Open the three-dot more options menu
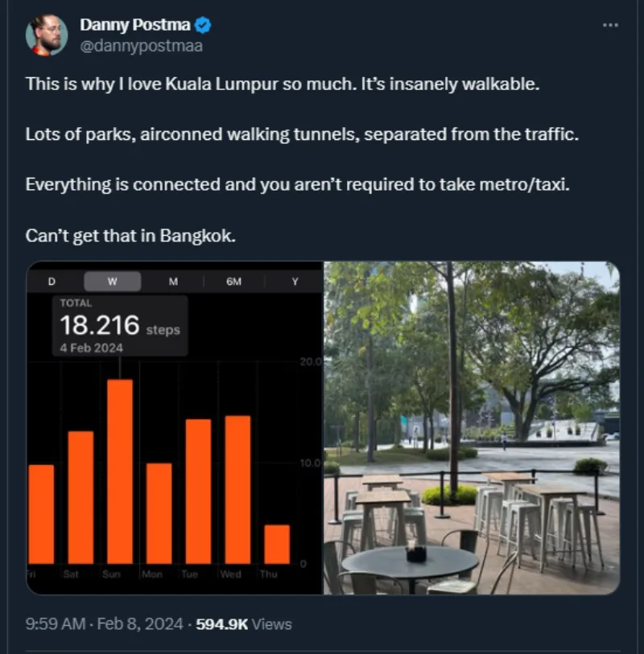 click(x=610, y=25)
